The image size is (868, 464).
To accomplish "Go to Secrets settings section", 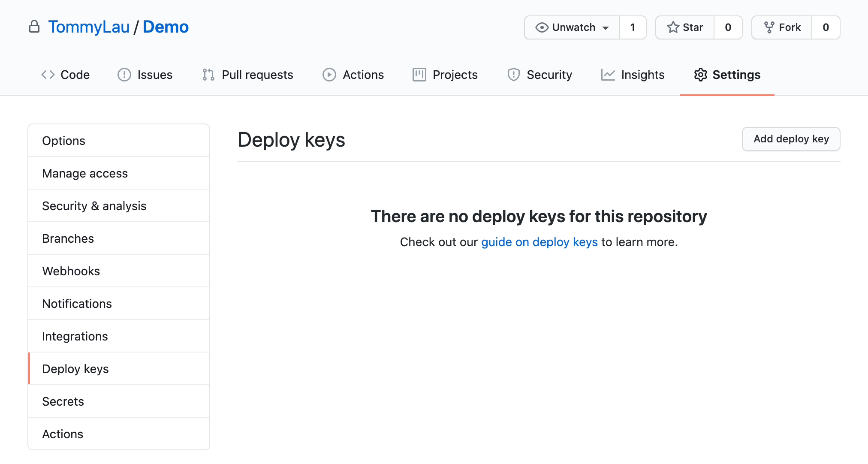I will pos(63,401).
